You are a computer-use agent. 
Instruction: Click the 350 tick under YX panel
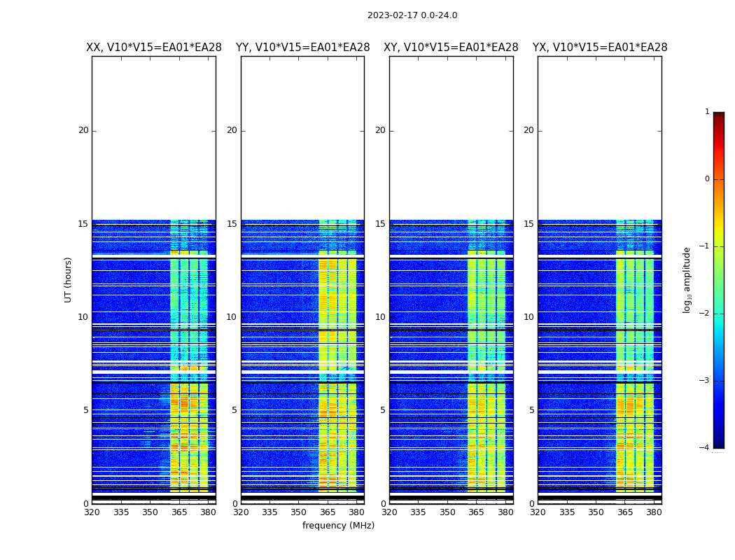tap(596, 512)
